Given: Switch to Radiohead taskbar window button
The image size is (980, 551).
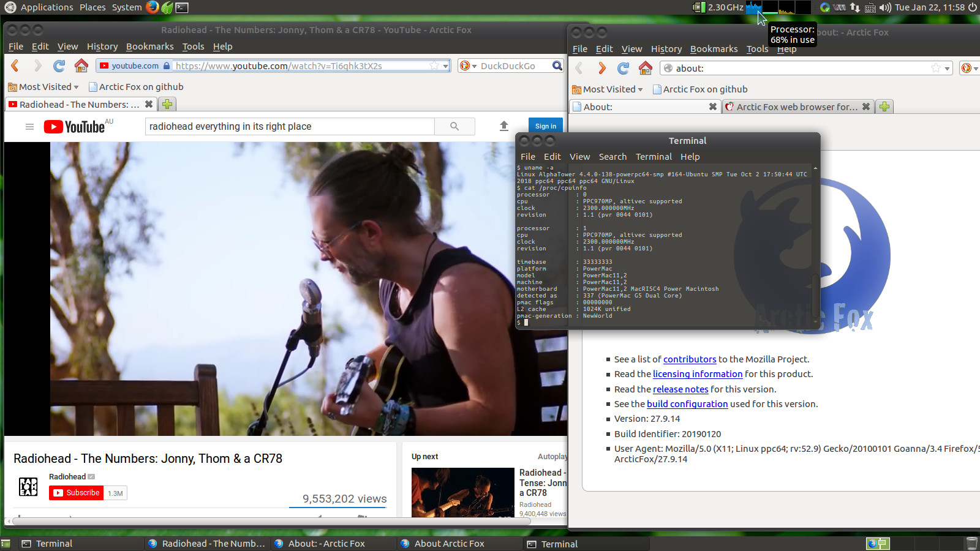Looking at the screenshot, I should [x=207, y=544].
